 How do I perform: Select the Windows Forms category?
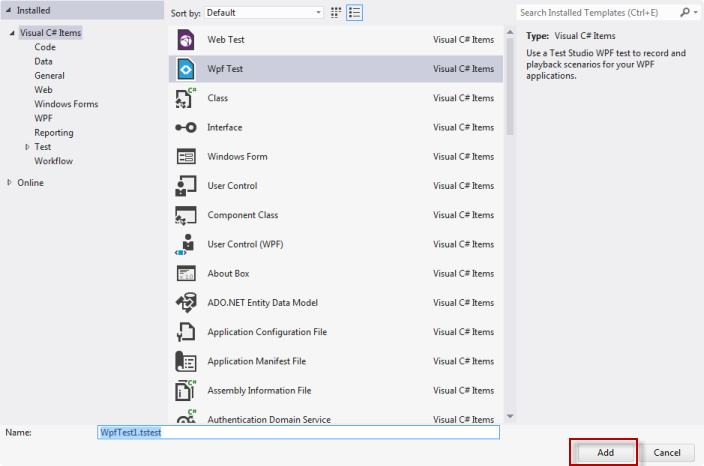66,104
